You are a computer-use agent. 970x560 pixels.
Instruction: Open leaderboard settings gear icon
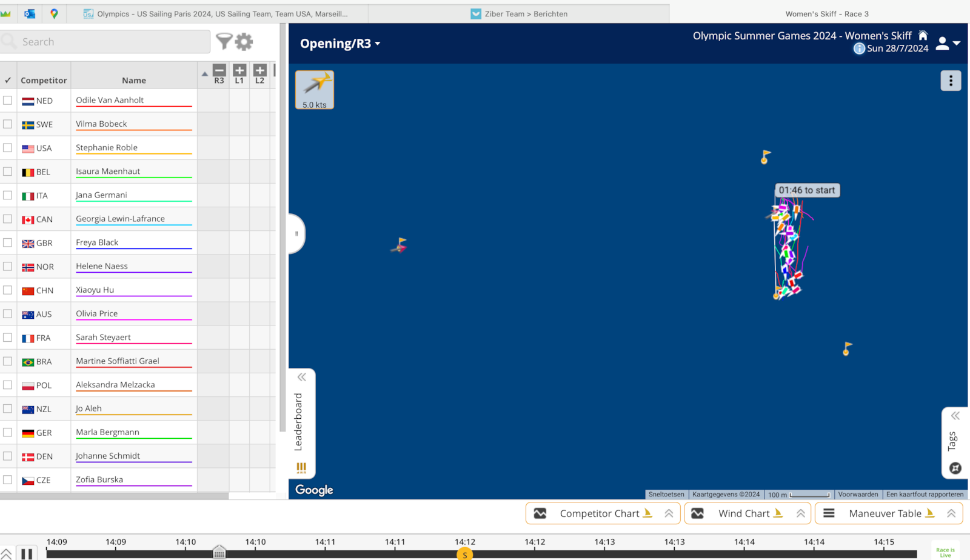click(244, 42)
